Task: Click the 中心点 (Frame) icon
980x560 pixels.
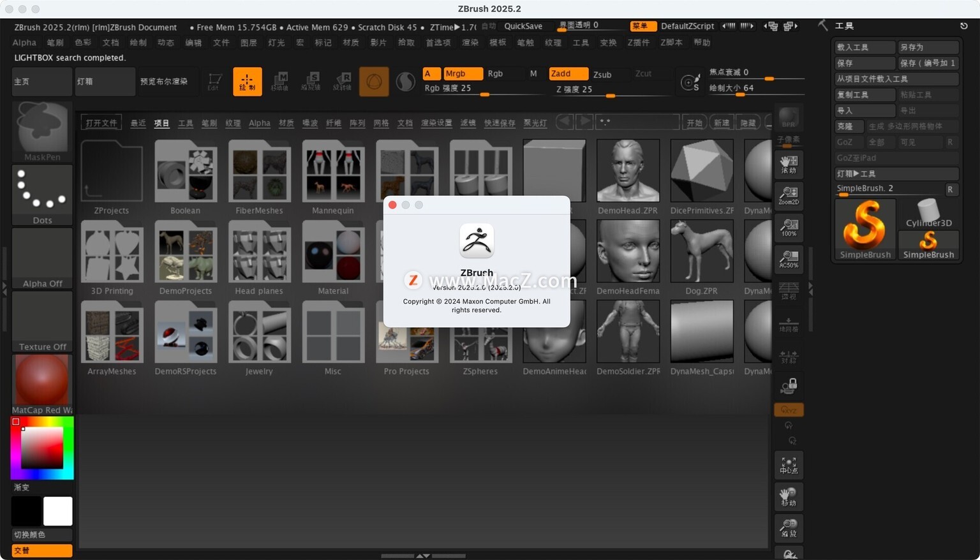Action: coord(789,466)
